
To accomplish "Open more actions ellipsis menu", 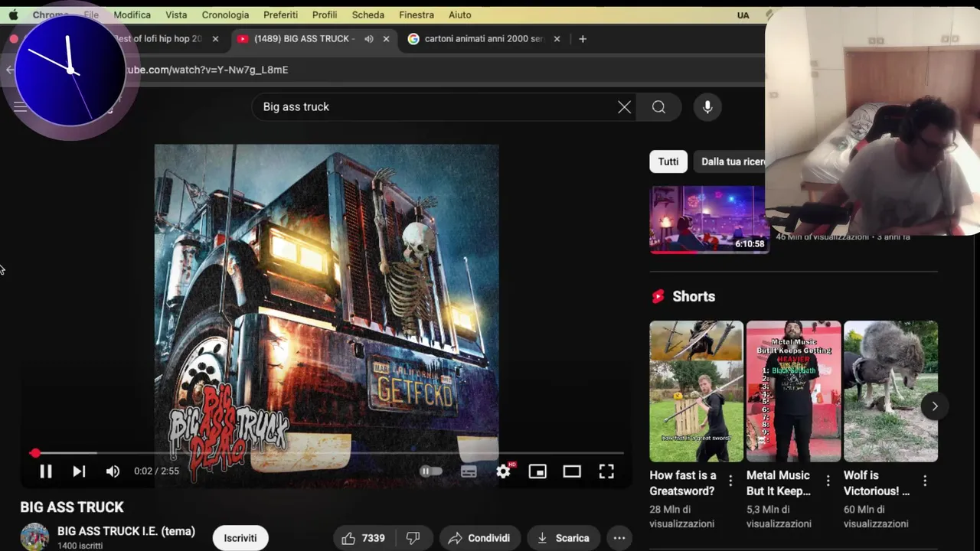I will point(619,538).
